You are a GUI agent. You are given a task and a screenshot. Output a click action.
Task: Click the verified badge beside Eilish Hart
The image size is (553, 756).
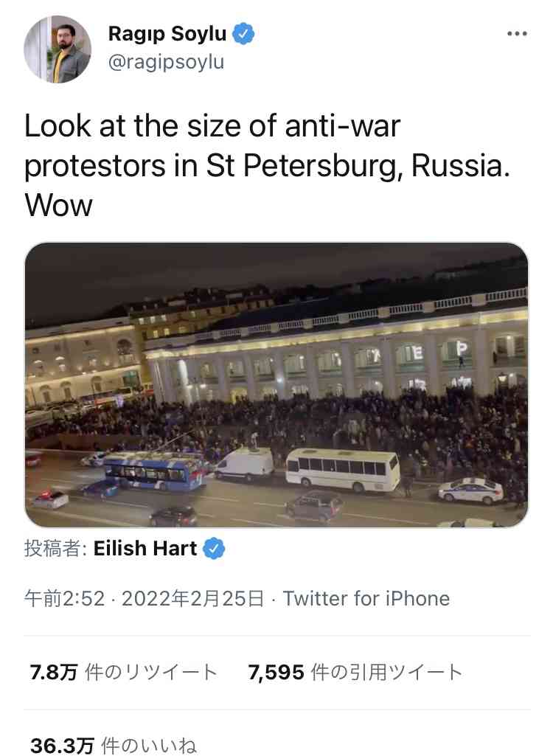tap(214, 549)
